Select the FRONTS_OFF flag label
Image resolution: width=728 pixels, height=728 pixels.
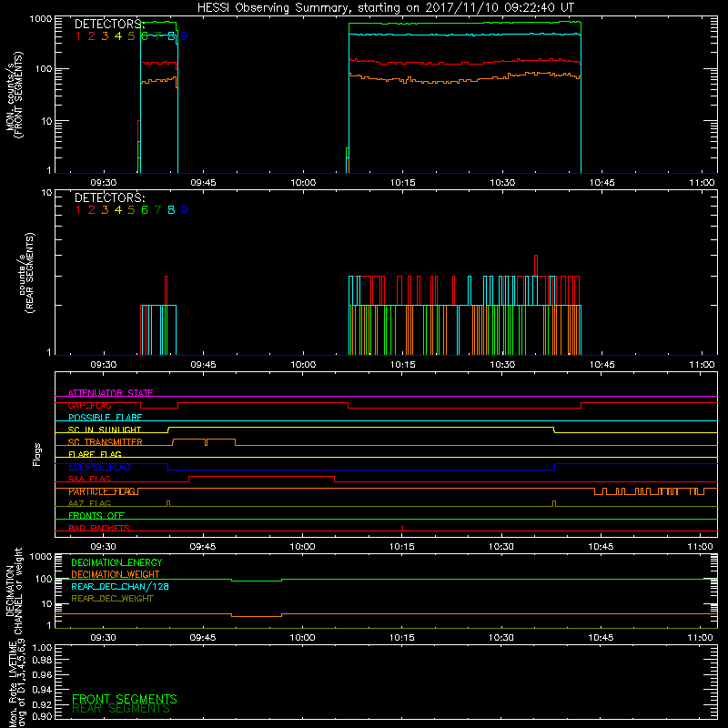96,516
